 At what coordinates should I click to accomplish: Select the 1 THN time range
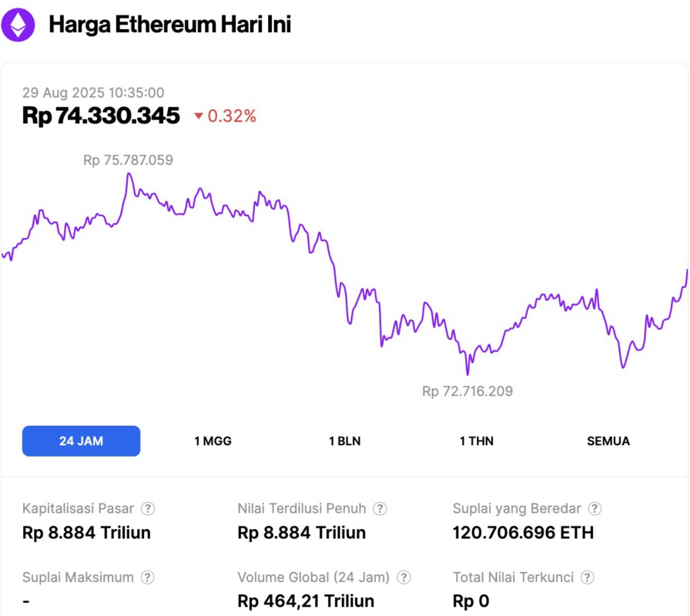(x=476, y=440)
